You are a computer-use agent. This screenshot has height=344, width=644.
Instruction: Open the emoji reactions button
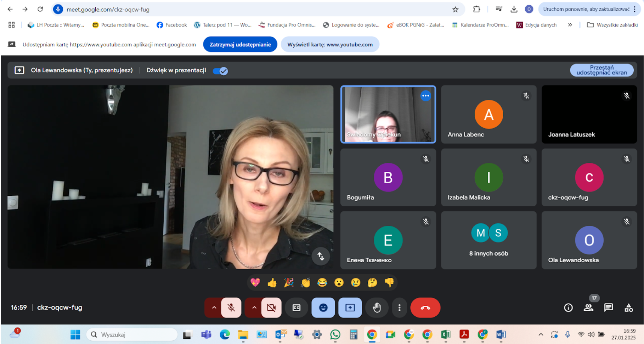(323, 307)
